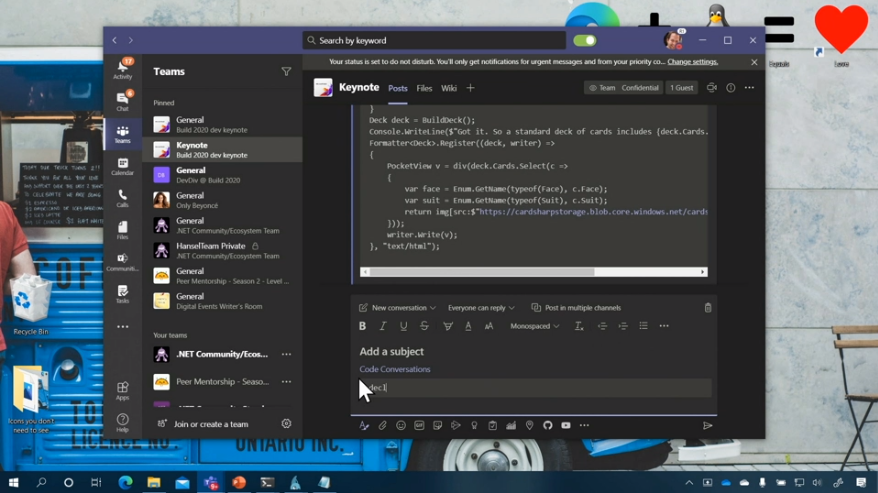
Task: Decrease indent of paragraph
Action: pyautogui.click(x=603, y=326)
